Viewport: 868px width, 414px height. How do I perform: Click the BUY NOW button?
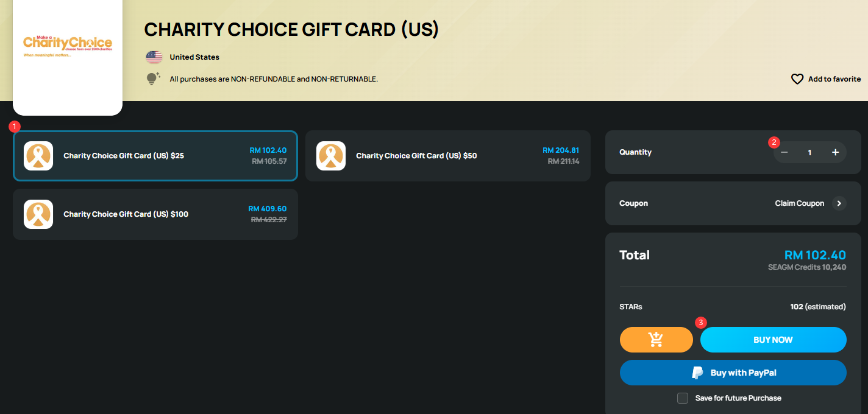[774, 340]
